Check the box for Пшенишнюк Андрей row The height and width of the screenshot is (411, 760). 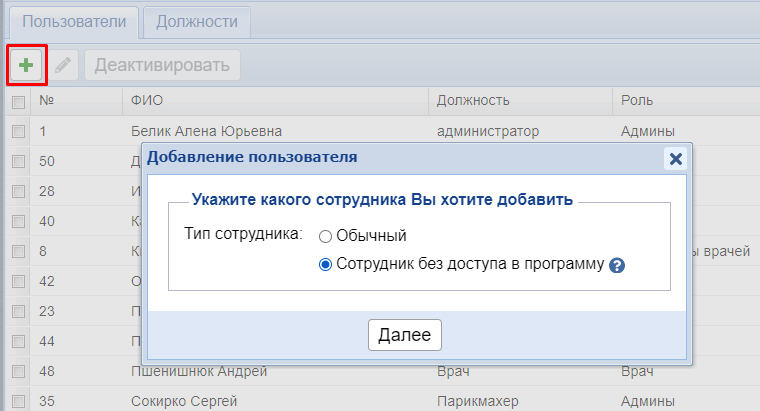(18, 373)
